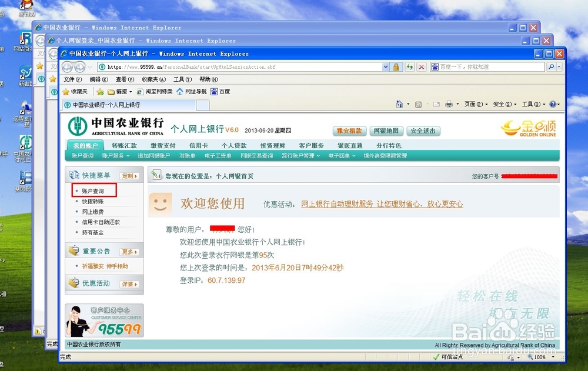Click 详情 next to 优惠活动
This screenshot has height=371, width=588.
tap(129, 284)
